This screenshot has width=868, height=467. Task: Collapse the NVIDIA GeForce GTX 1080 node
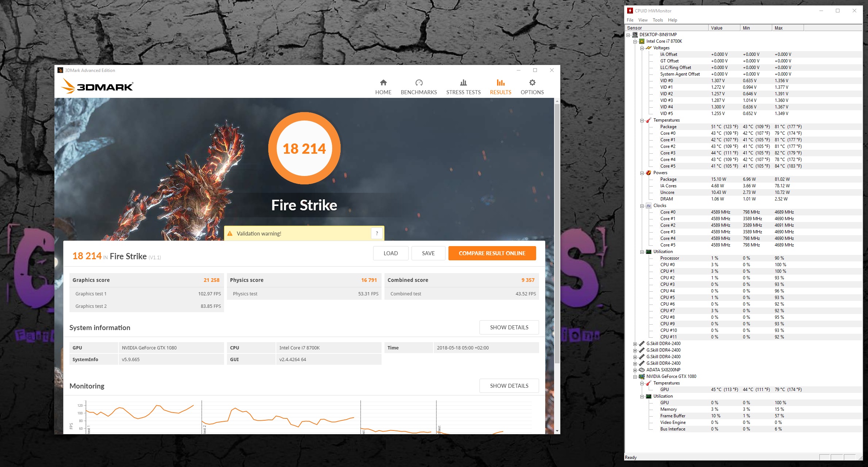(635, 377)
